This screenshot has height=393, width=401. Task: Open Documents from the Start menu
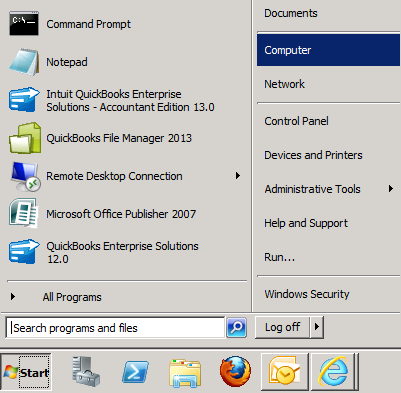[x=291, y=13]
